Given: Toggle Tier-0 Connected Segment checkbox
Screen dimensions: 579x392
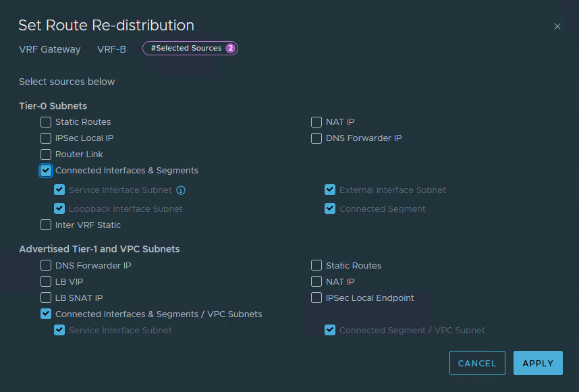Looking at the screenshot, I should (x=330, y=209).
